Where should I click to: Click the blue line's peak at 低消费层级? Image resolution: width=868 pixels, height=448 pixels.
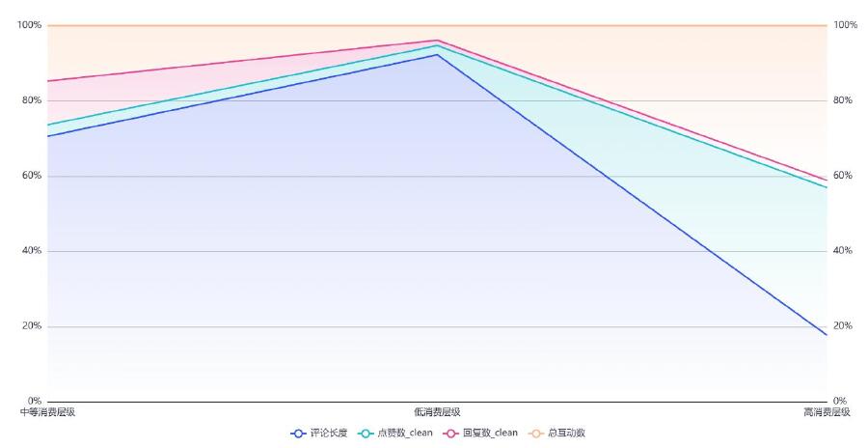click(437, 55)
